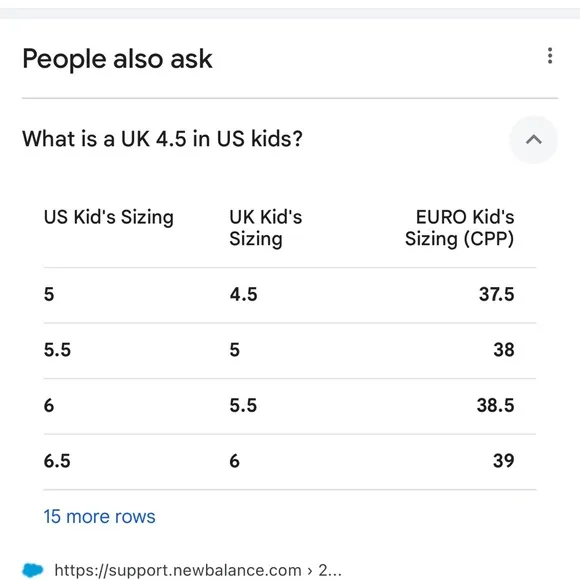Open the support.newbalance.com source link
The height and width of the screenshot is (580, 580).
[x=198, y=570]
